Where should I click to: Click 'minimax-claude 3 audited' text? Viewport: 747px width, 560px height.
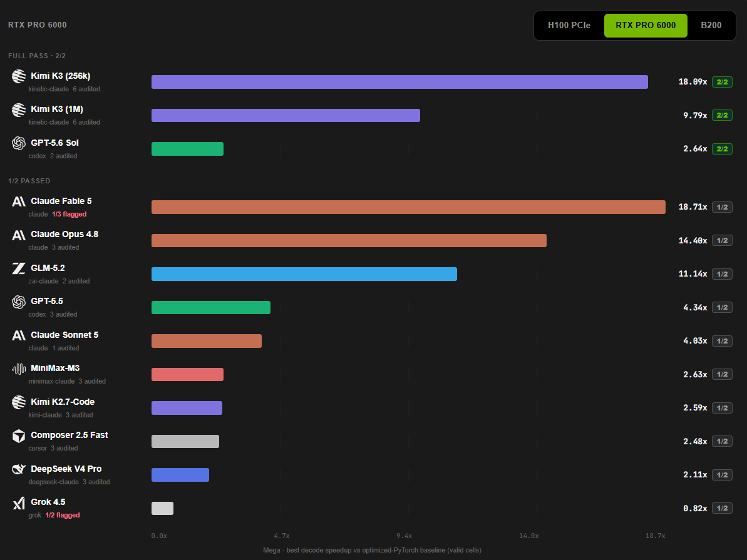(x=67, y=382)
